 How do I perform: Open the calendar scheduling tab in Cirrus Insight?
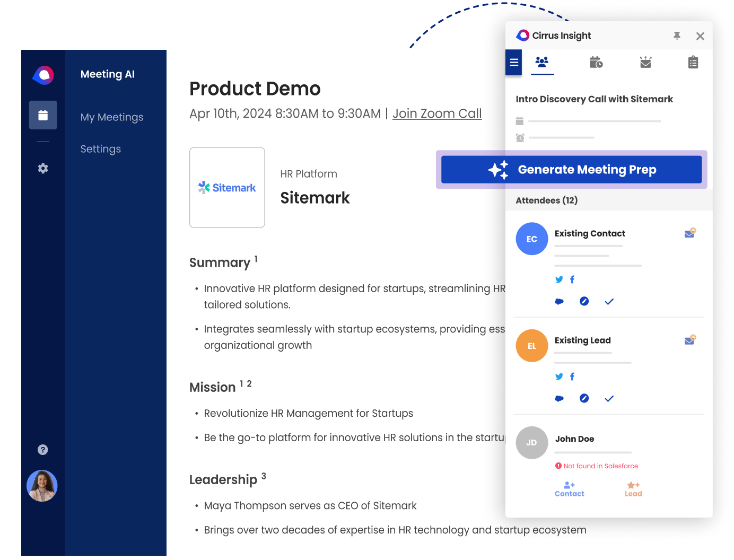click(x=596, y=62)
